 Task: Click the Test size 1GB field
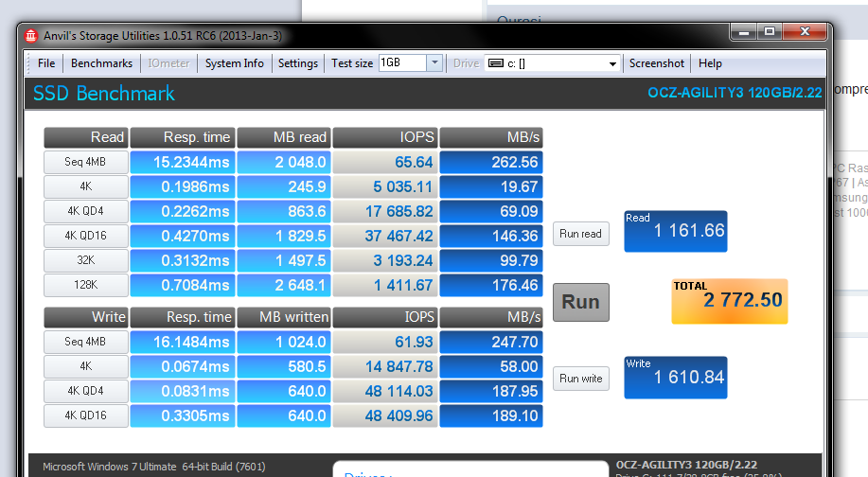[x=402, y=63]
